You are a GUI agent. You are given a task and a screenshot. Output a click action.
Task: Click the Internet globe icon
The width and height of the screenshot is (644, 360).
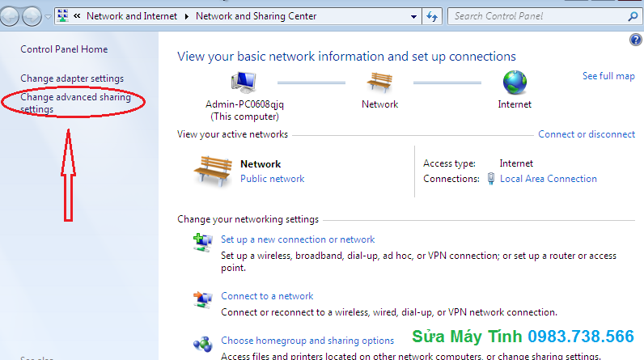coord(515,83)
